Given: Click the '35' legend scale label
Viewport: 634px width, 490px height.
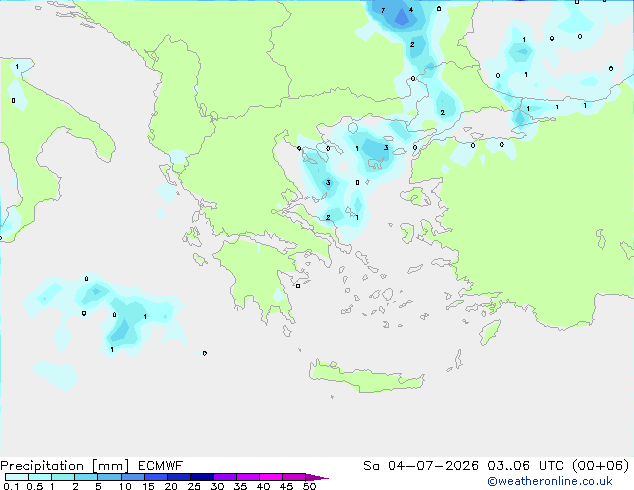Looking at the screenshot, I should click(240, 486).
